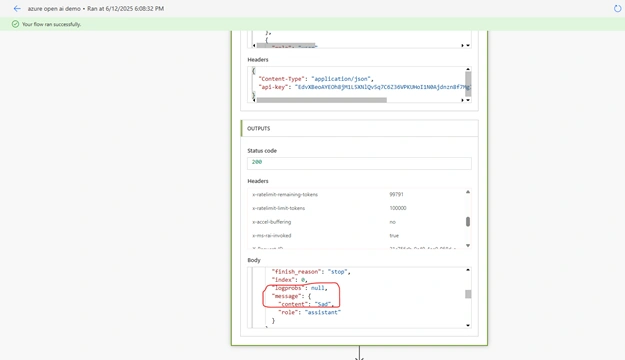
Task: Click the value 99791
Action: [396, 195]
